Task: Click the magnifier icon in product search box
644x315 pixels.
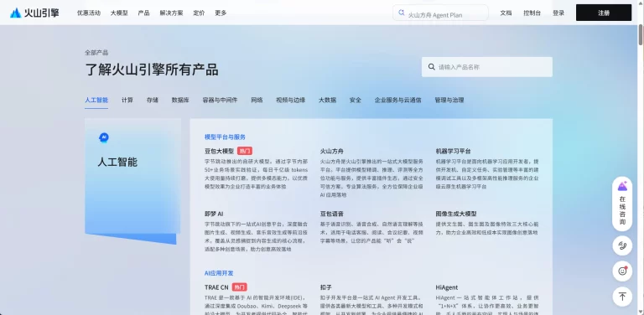Action: coord(432,67)
